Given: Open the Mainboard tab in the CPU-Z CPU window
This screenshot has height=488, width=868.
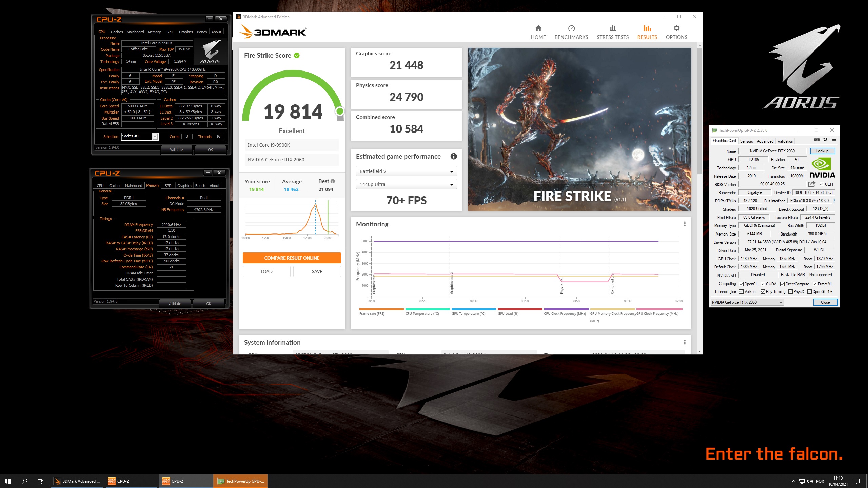Looking at the screenshot, I should pos(135,32).
